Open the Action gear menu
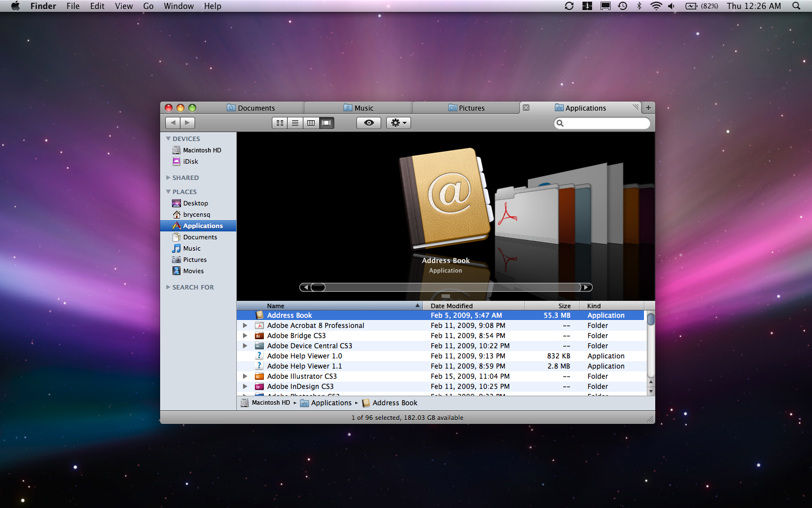The width and height of the screenshot is (812, 508). click(x=398, y=122)
